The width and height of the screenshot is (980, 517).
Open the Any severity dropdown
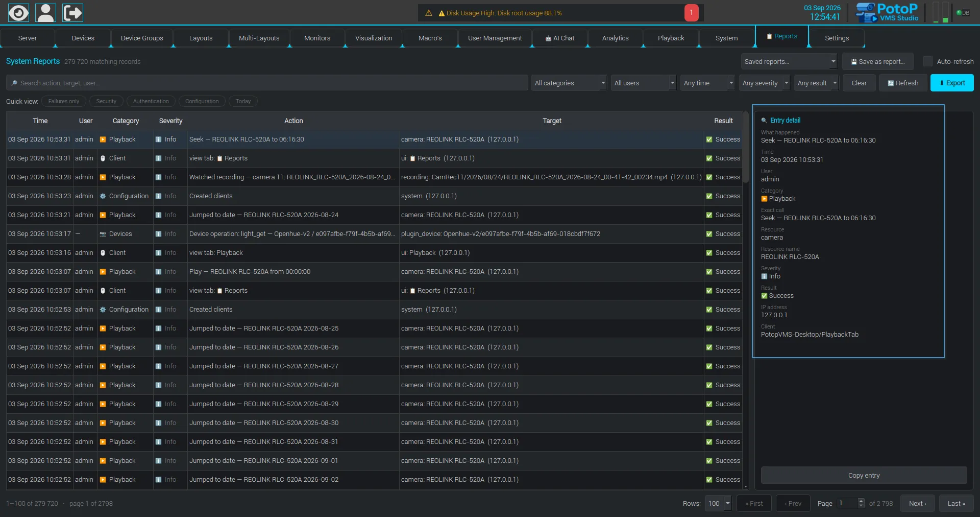765,83
